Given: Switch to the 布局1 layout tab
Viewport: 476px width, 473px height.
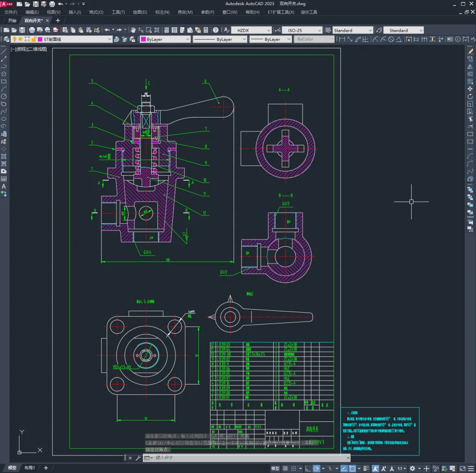Looking at the screenshot, I should [30, 468].
